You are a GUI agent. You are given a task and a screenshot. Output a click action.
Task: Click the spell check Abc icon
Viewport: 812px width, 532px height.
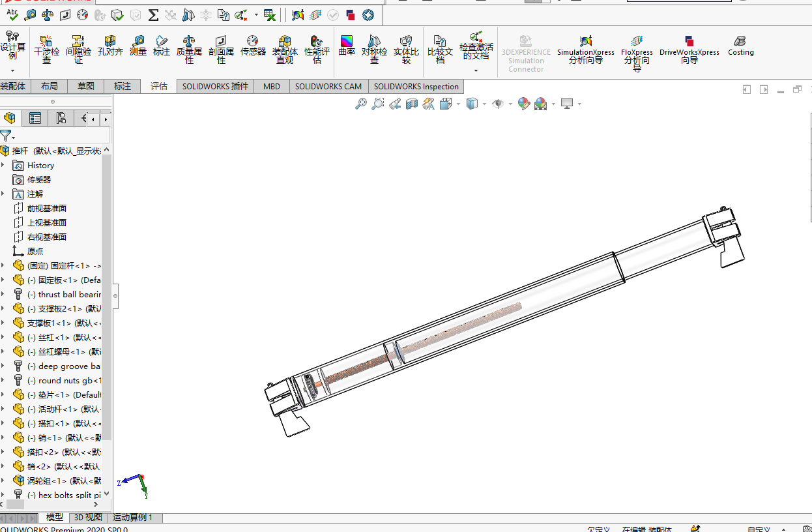pos(13,14)
